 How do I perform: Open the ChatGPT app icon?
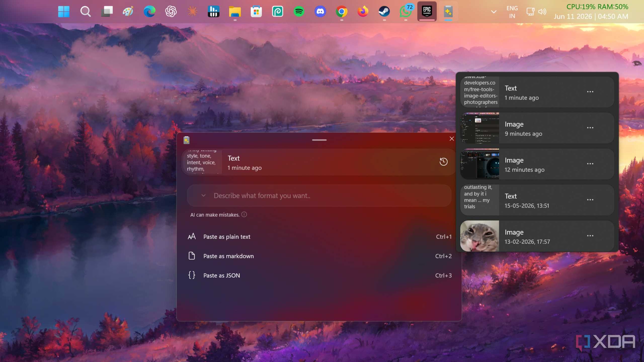point(171,12)
